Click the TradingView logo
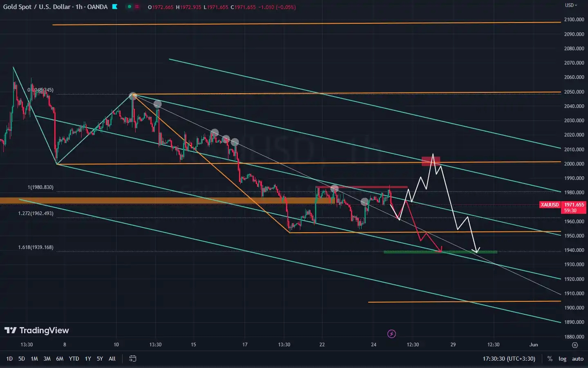The height and width of the screenshot is (368, 588). click(x=37, y=330)
